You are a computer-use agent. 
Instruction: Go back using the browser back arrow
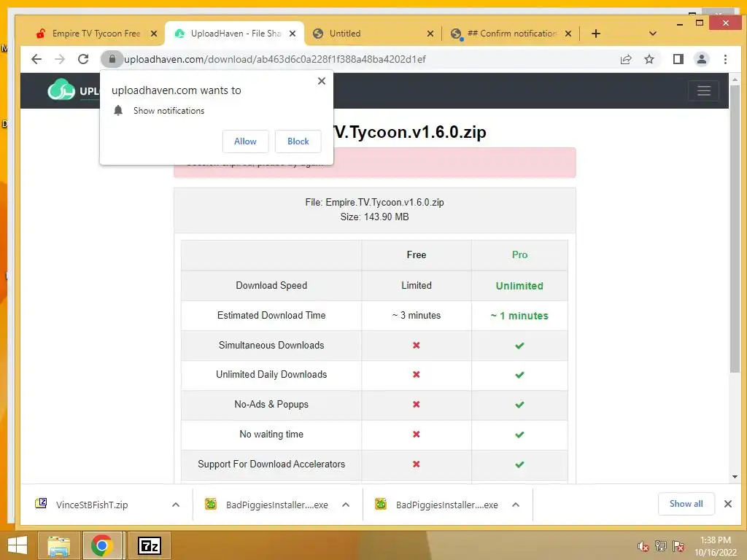point(36,59)
